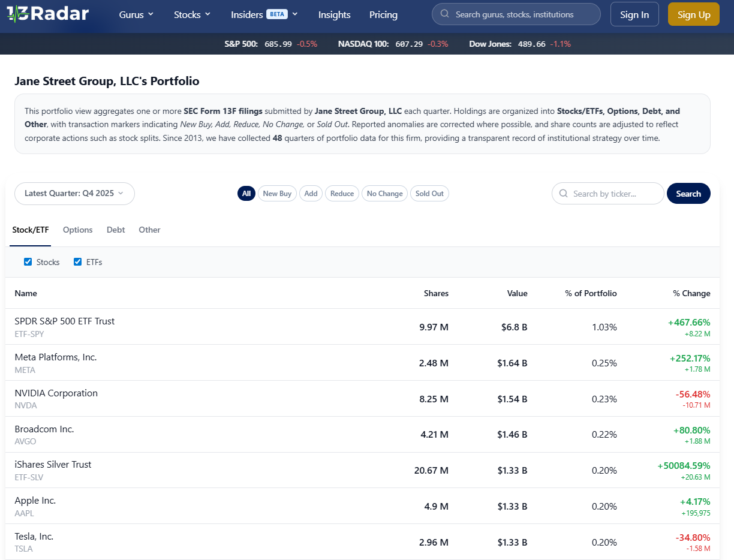Expand the Insiders BETA menu

click(x=264, y=14)
